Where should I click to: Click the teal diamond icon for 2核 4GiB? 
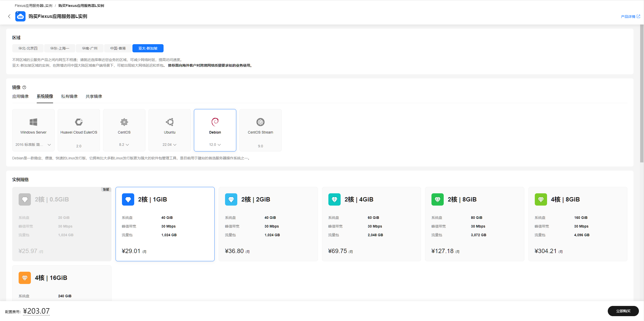coord(335,199)
